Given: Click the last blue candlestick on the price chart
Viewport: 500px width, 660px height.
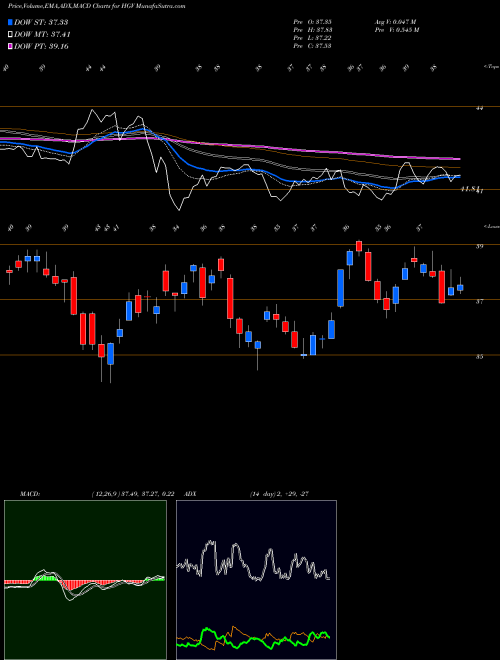Looking at the screenshot, I should click(x=460, y=288).
